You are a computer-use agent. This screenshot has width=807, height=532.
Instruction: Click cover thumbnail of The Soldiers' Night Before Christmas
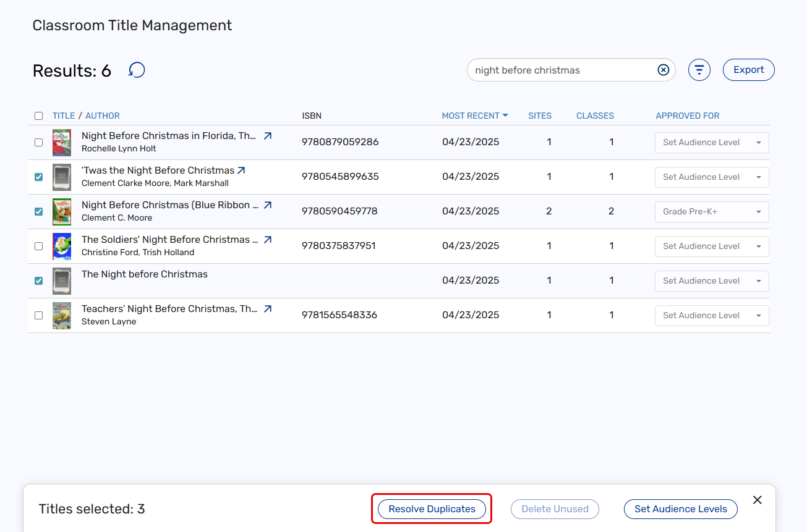[x=62, y=246]
